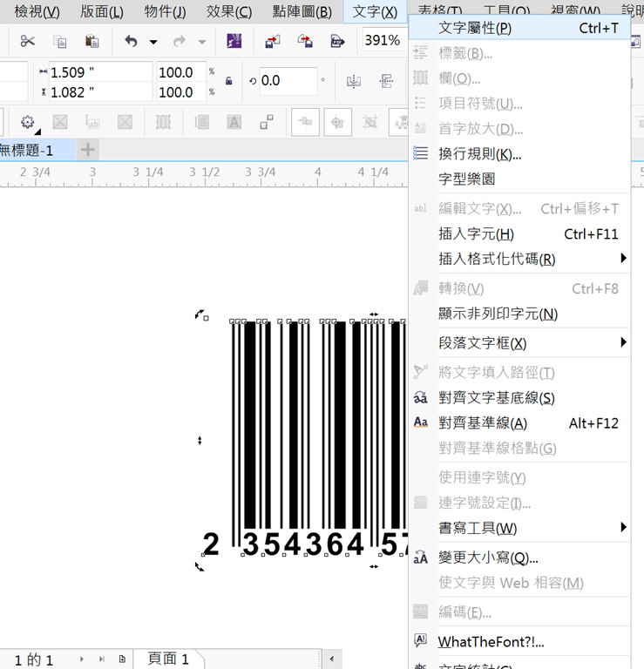Select 顯示非列印字元(N) menu entry
The width and height of the screenshot is (644, 669).
(x=519, y=314)
